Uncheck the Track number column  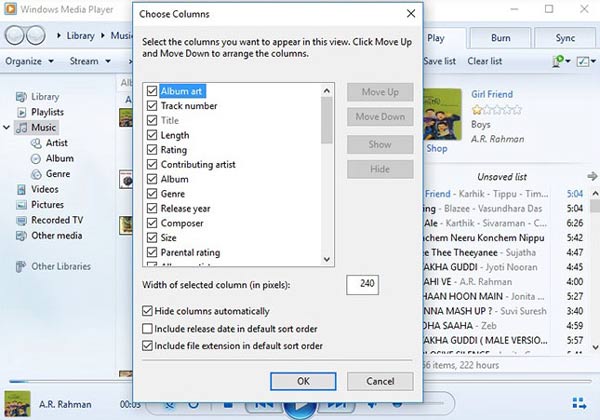[x=152, y=106]
